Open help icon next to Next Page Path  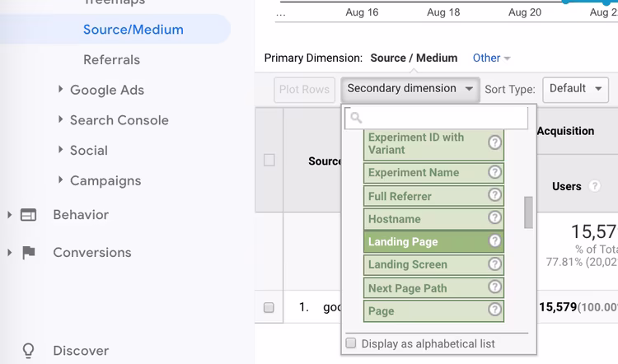pyautogui.click(x=494, y=287)
